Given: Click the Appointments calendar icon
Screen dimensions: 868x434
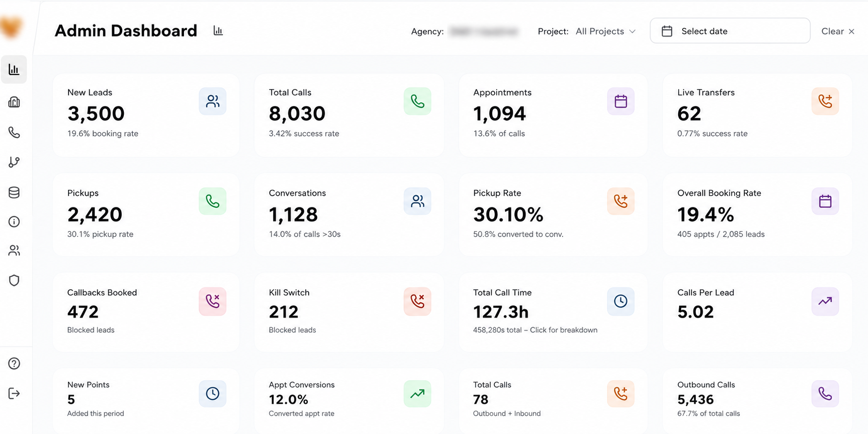Looking at the screenshot, I should (x=621, y=101).
